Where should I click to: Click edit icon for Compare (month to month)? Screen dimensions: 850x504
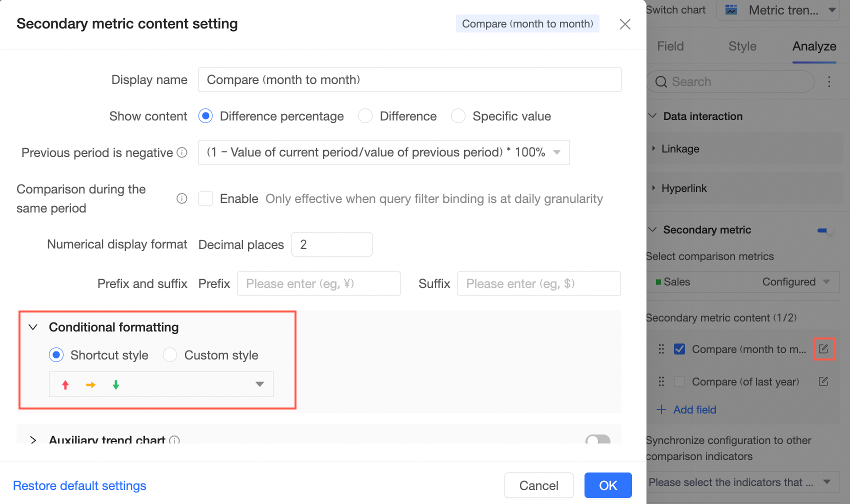(823, 349)
